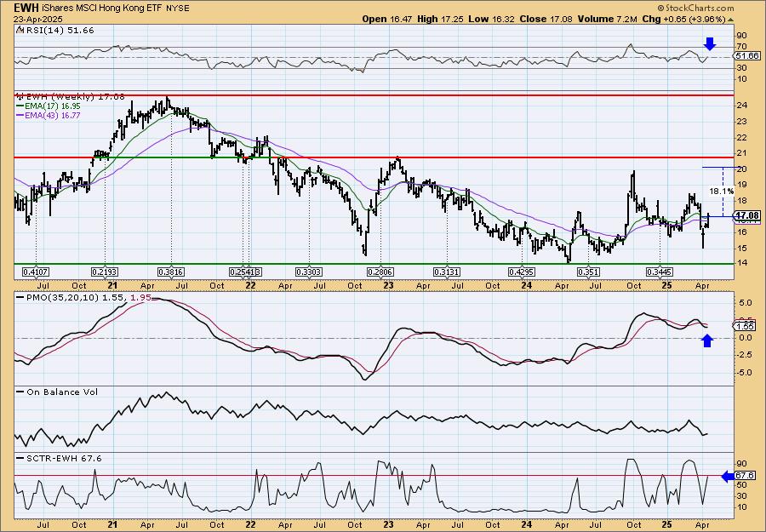Click the EMA(17) 16.95 legend entry
The height and width of the screenshot is (532, 766).
48,106
